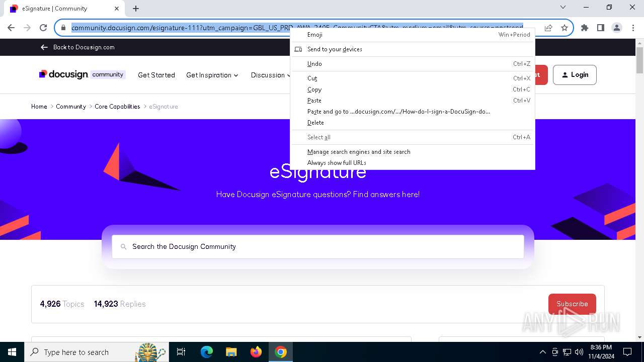The height and width of the screenshot is (362, 644).
Task: Bookmark this tab with star icon
Action: coord(565,28)
